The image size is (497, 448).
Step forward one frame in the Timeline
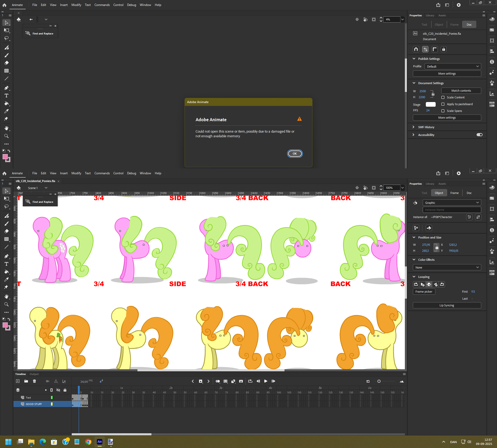[x=273, y=381]
